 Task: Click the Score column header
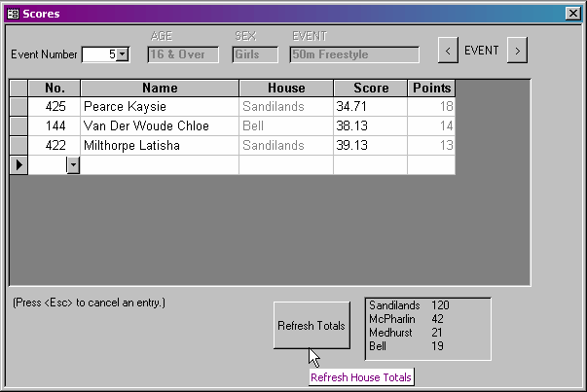[370, 89]
